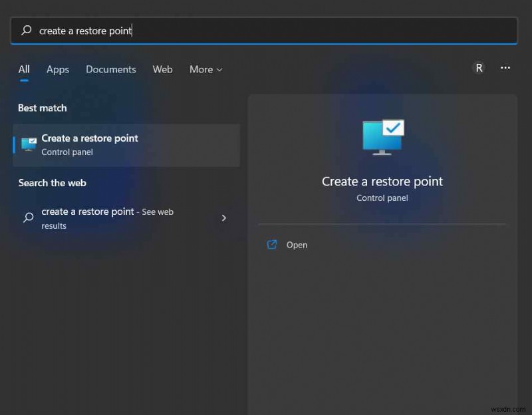Select the All search category
The width and height of the screenshot is (532, 415).
click(x=24, y=69)
